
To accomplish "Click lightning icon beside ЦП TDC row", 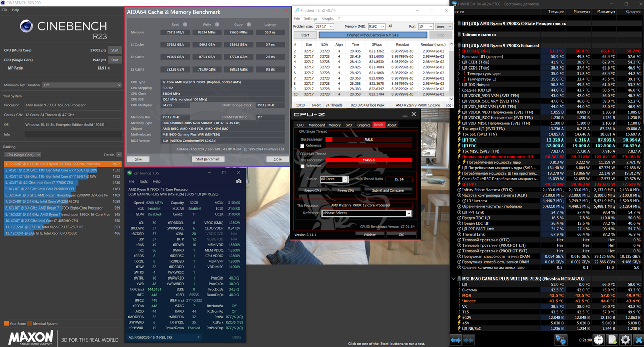I will point(458,140).
